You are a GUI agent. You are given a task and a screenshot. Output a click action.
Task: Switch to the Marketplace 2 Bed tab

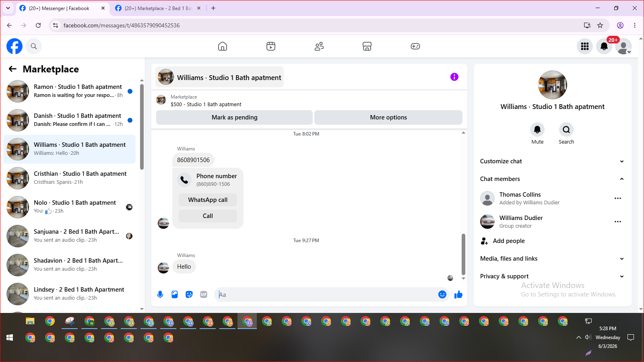click(x=158, y=8)
